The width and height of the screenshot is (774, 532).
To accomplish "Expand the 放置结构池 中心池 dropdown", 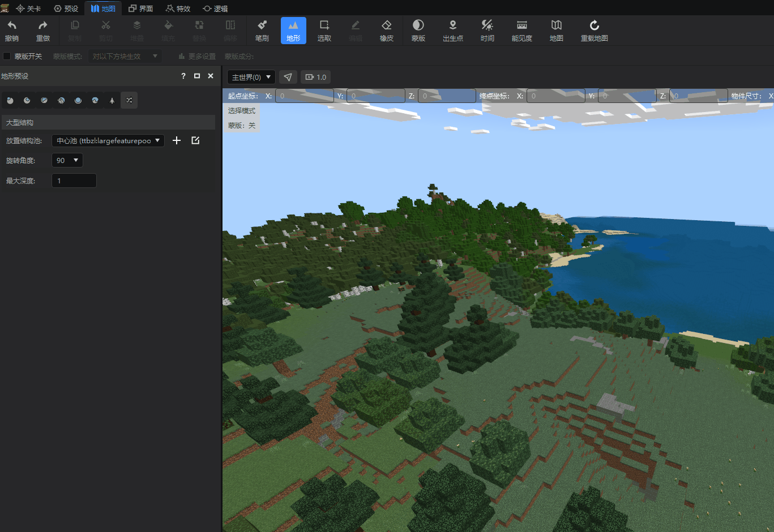I will click(x=108, y=140).
